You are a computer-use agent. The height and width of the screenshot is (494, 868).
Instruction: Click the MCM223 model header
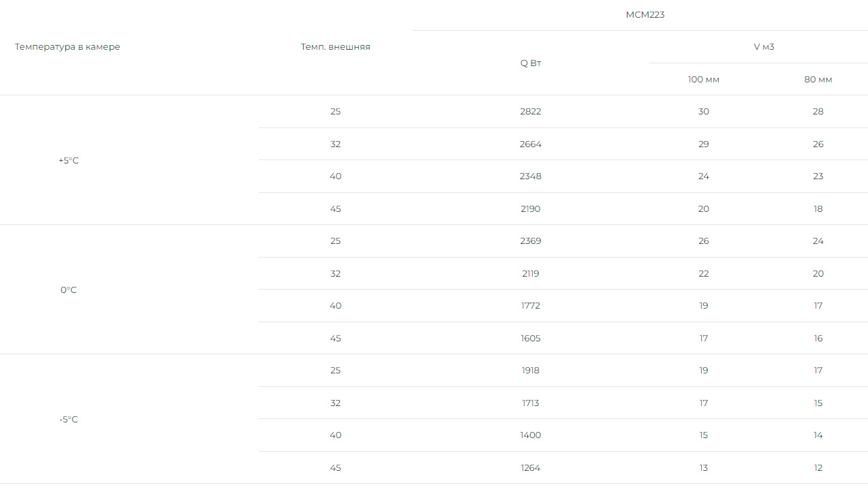pos(645,15)
